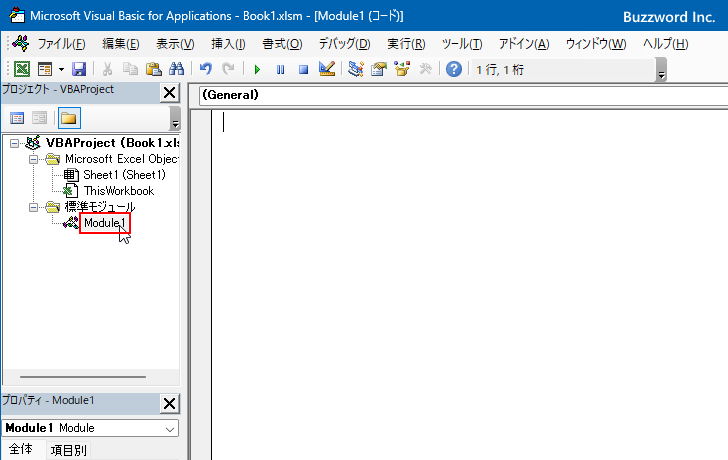
Task: Open the ヘルプ(H) menu
Action: 665,44
